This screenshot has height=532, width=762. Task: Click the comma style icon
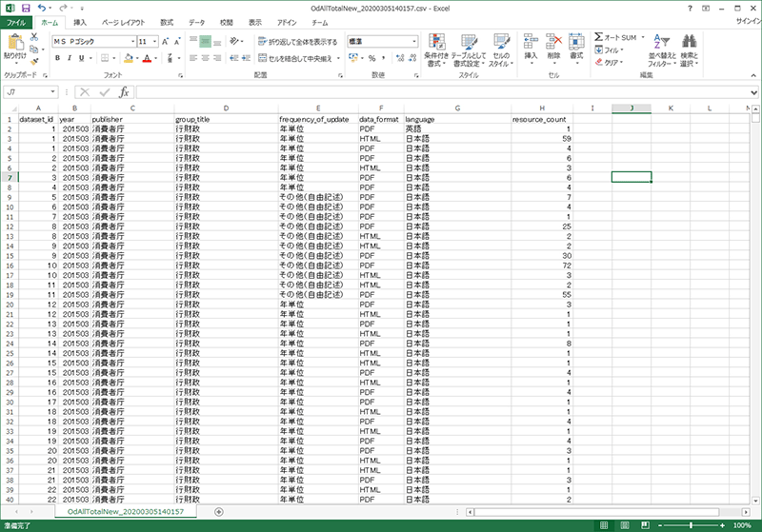[x=384, y=58]
